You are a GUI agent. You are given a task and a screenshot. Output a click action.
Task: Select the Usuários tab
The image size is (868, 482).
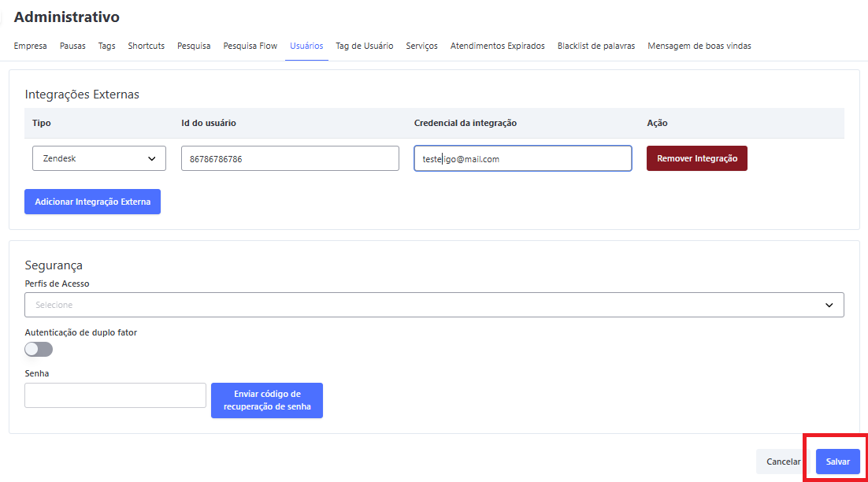click(x=306, y=46)
